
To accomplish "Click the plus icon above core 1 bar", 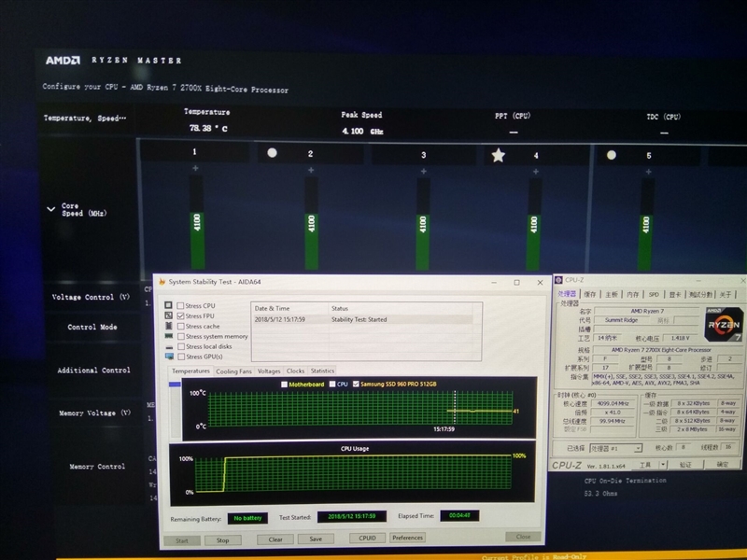I will [x=195, y=169].
